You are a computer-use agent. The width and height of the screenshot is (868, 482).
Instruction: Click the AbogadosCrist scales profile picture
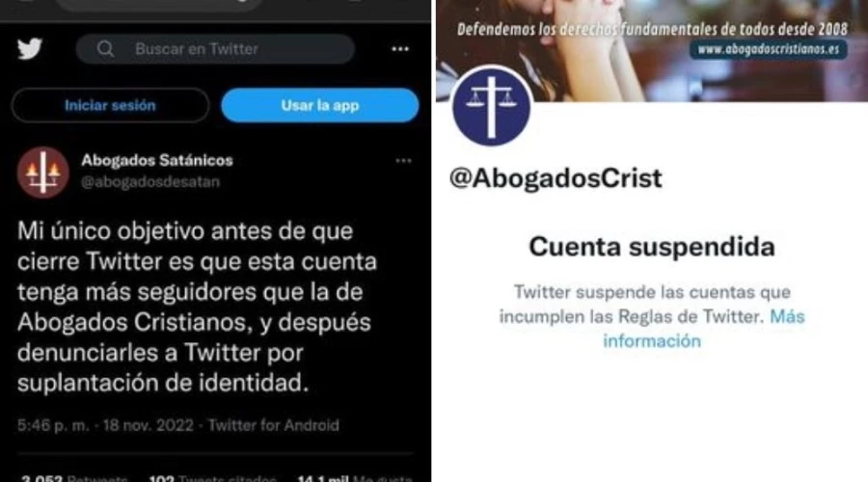(x=491, y=107)
